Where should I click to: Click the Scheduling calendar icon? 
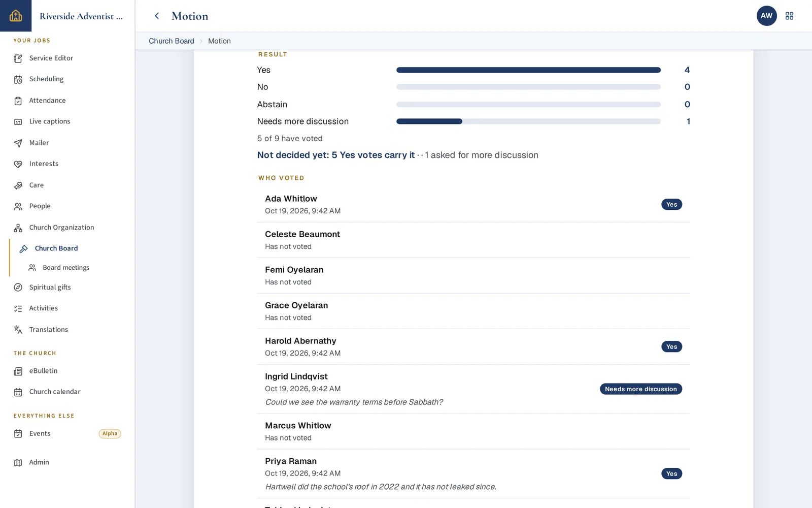pos(18,79)
